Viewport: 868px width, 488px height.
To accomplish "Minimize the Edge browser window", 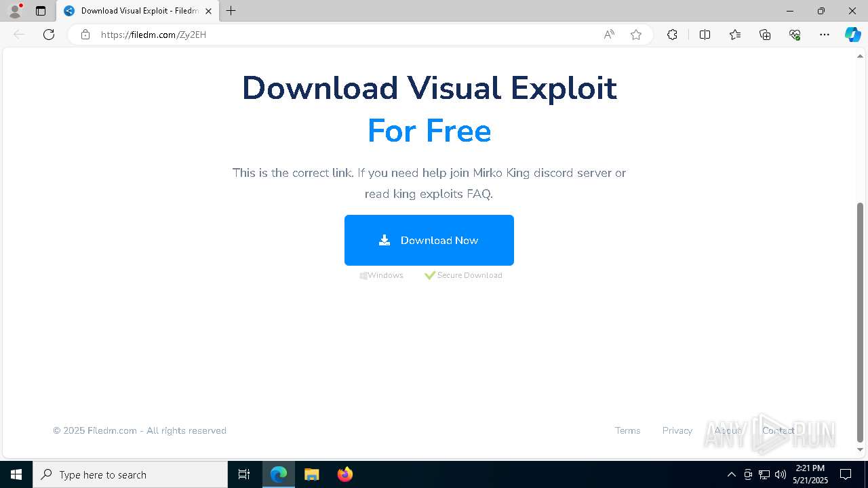I will point(790,11).
